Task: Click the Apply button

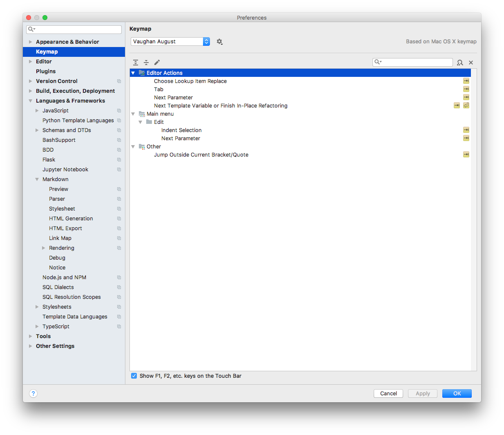Action: pos(422,393)
